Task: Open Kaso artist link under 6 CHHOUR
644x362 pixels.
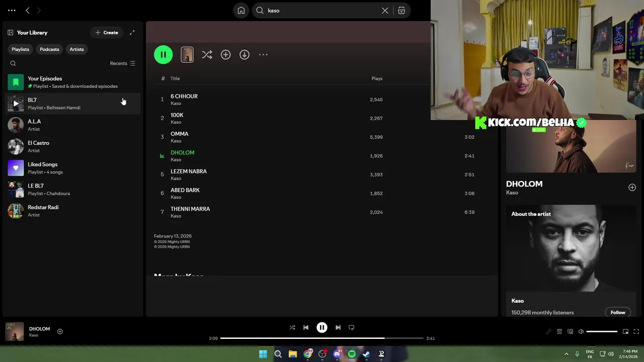Action: coord(176,104)
